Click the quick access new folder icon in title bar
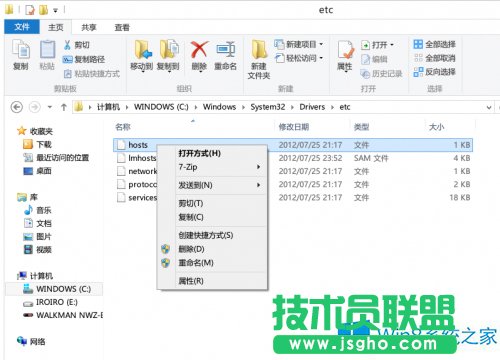 pyautogui.click(x=43, y=10)
